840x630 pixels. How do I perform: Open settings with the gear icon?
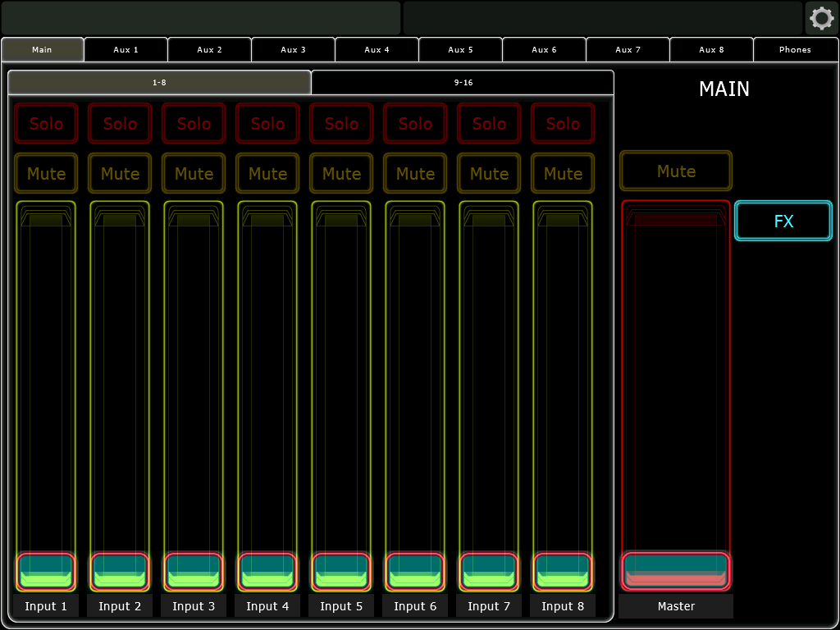click(821, 18)
